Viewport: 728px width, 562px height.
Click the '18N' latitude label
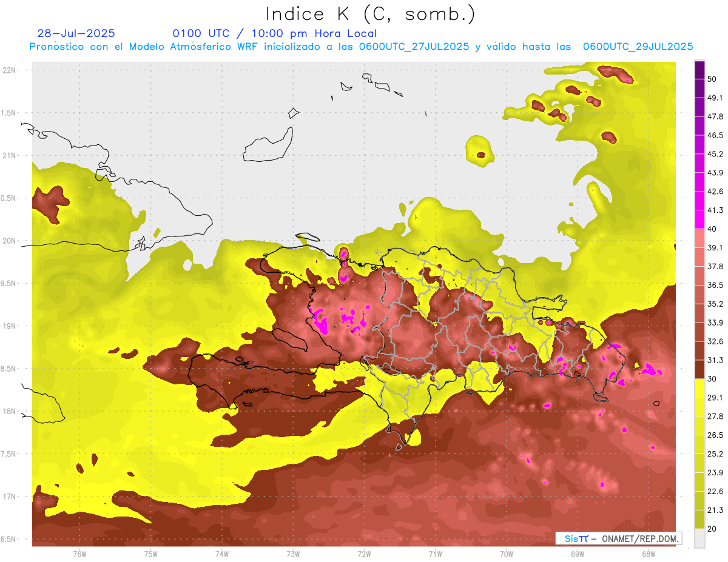[10, 412]
